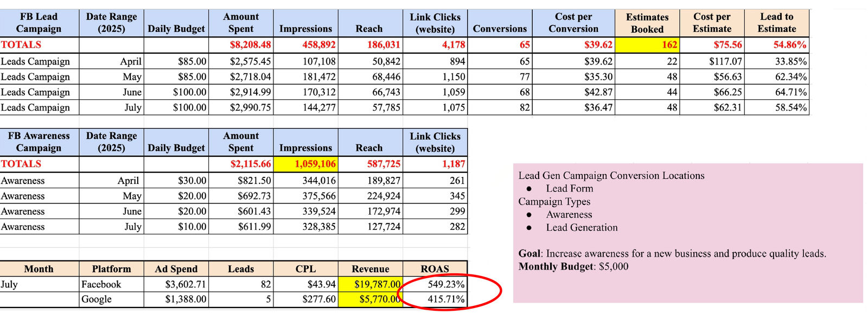Select the FB Awareness Campaign header cell
Screen dimensions: 868x333
coord(39,142)
